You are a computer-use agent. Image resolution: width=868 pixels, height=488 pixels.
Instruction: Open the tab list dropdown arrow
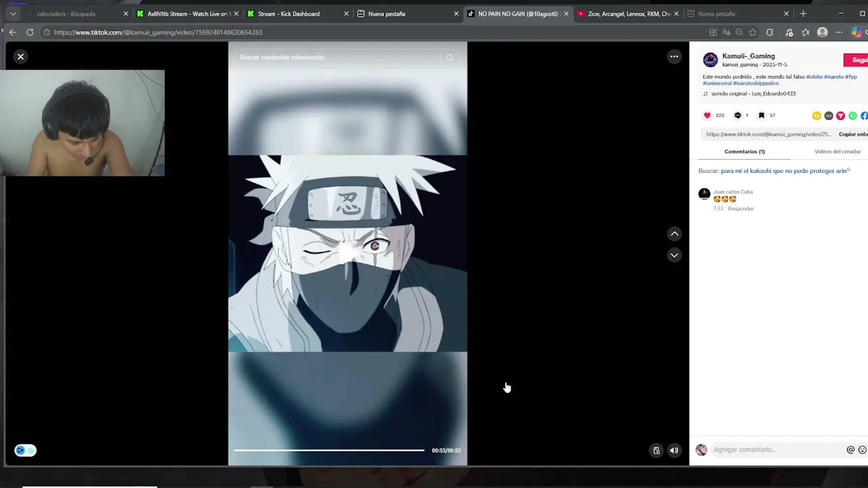(x=12, y=14)
